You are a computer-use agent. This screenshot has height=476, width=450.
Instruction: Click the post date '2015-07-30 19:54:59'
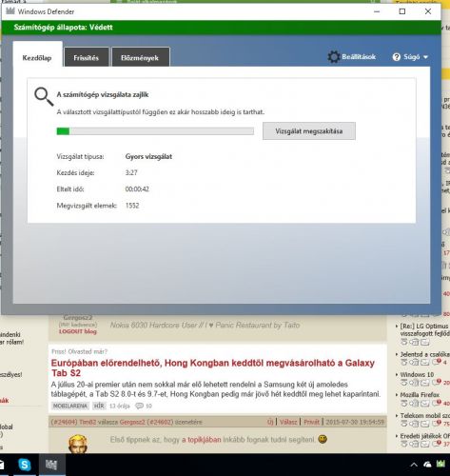point(355,422)
